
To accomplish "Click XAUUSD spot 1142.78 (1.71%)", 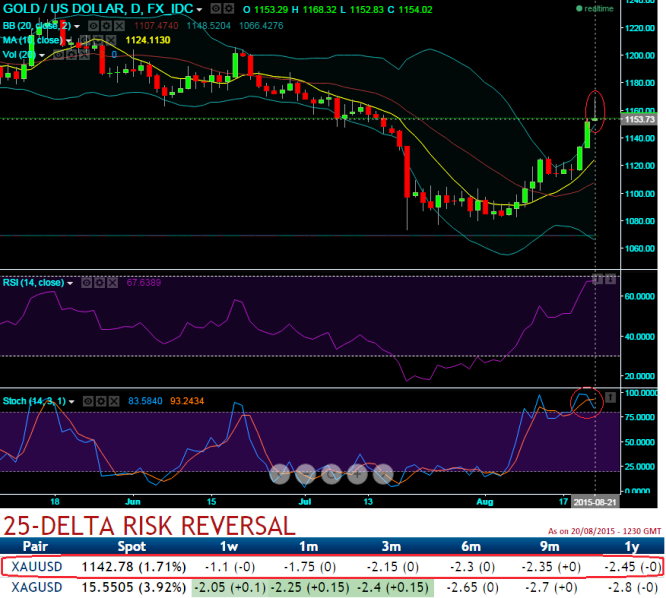I will click(x=134, y=567).
